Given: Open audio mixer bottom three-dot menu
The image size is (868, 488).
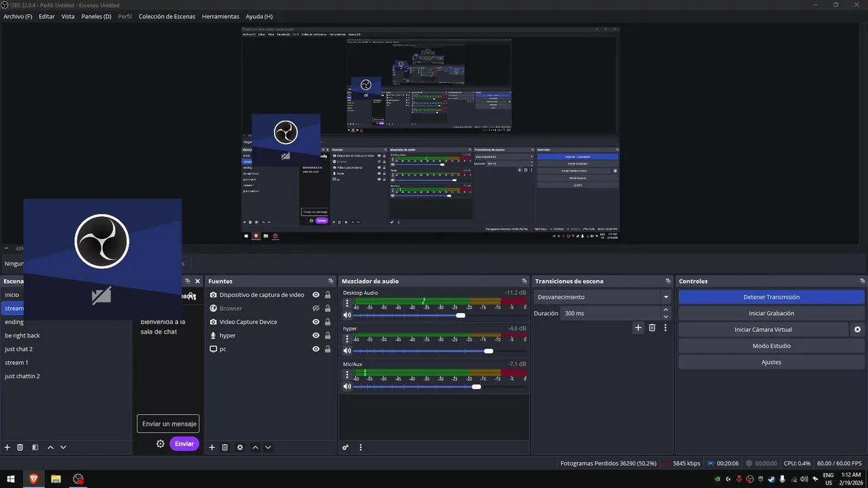Looking at the screenshot, I should click(361, 447).
